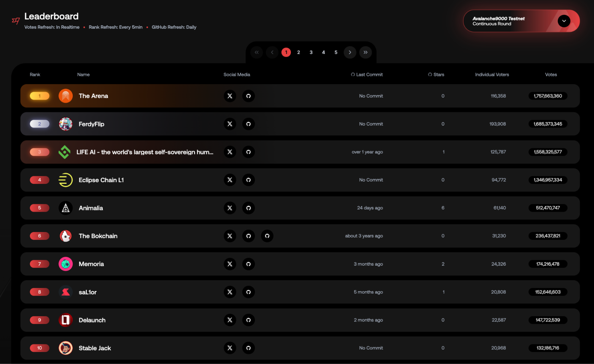Open The Arena's X (Twitter) profile icon
Image resolution: width=594 pixels, height=364 pixels.
pos(230,96)
